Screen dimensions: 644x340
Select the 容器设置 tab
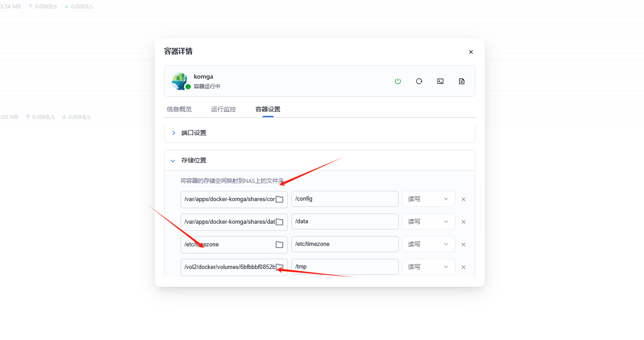click(x=268, y=109)
